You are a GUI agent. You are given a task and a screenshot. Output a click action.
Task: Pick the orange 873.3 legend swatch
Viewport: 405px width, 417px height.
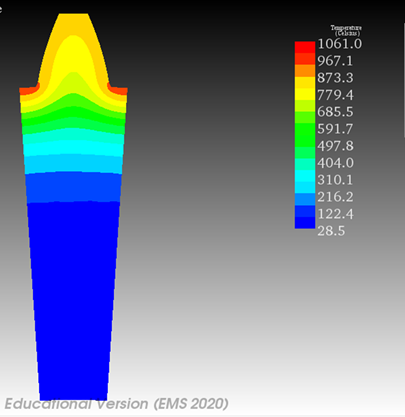point(305,71)
